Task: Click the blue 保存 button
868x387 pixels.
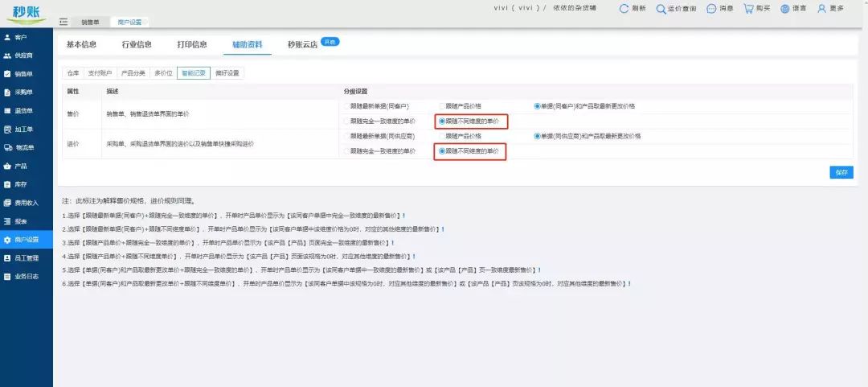Action: (841, 172)
